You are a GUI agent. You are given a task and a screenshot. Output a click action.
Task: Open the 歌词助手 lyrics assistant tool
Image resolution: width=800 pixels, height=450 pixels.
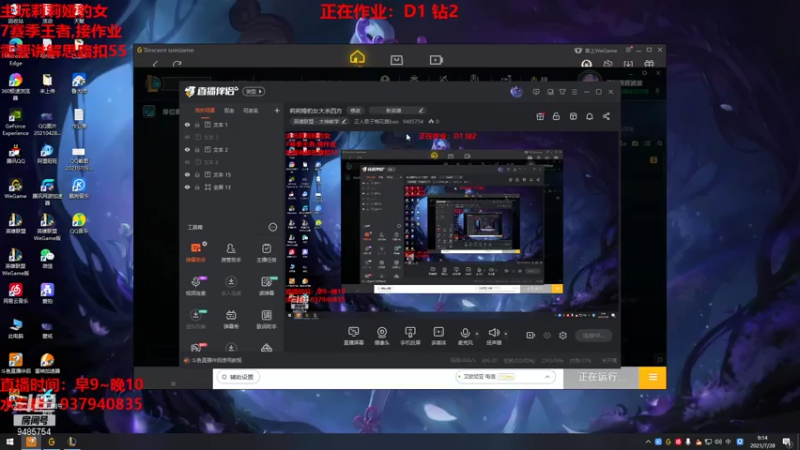click(x=266, y=319)
